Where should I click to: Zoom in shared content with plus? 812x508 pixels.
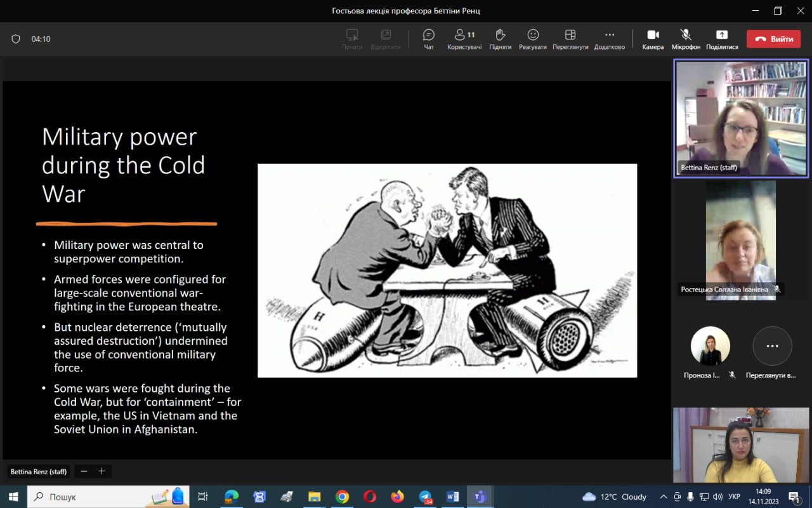101,471
